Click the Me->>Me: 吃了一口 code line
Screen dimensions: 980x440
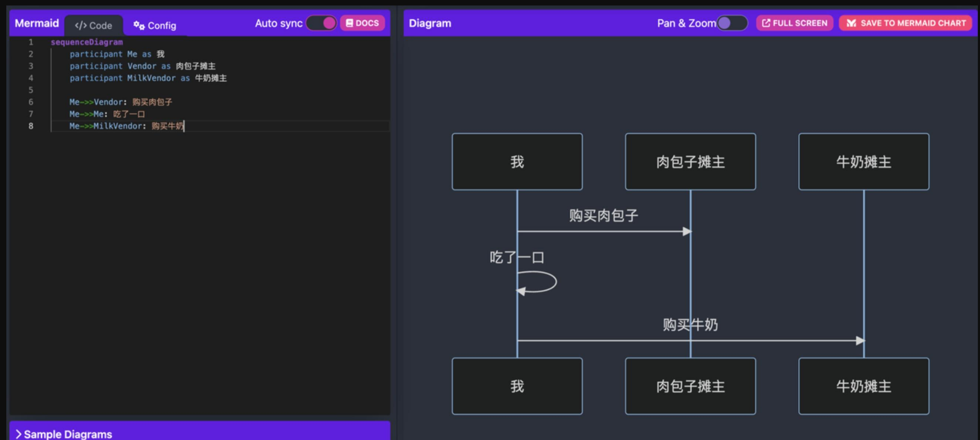click(107, 114)
